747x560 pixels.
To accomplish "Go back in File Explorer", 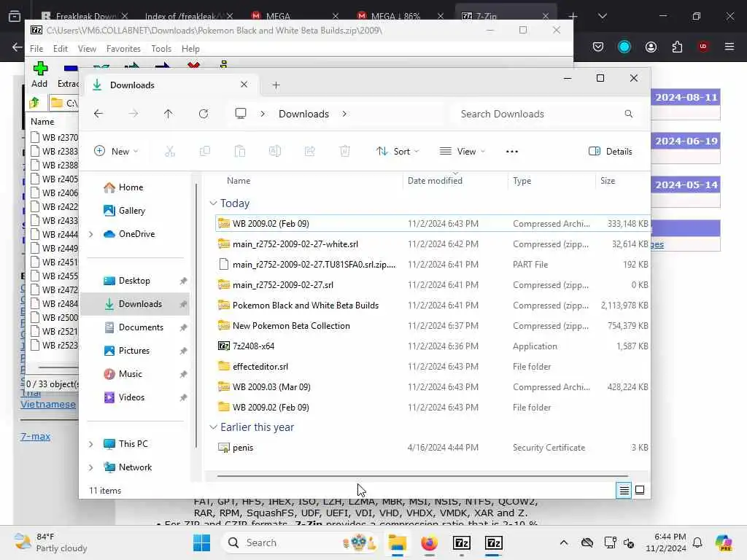I will tap(98, 114).
